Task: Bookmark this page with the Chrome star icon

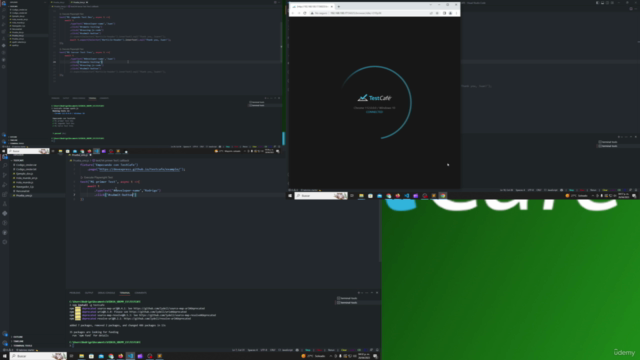Action: click(x=437, y=13)
